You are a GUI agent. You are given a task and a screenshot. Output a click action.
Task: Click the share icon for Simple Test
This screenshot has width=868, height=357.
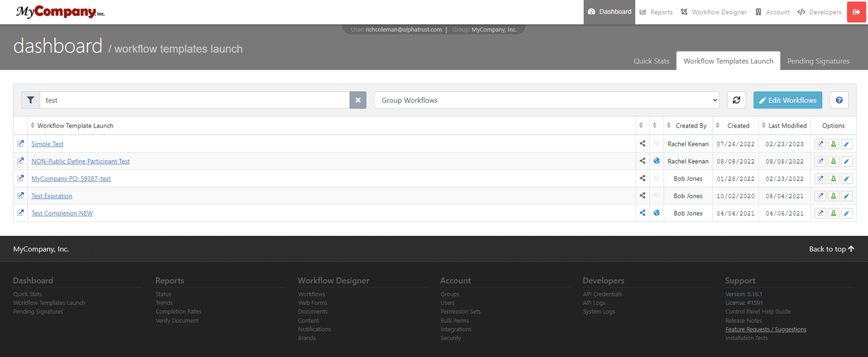642,143
